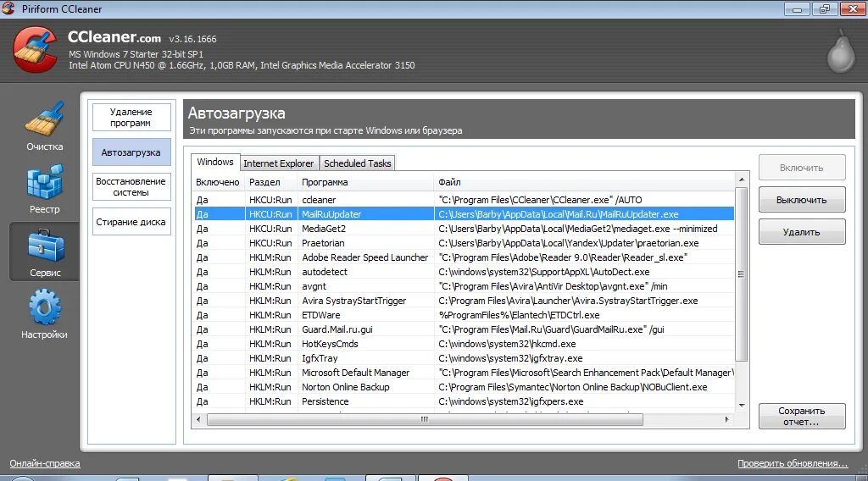Click the vertical scrollbar thumb
868x481 pixels.
point(742,274)
